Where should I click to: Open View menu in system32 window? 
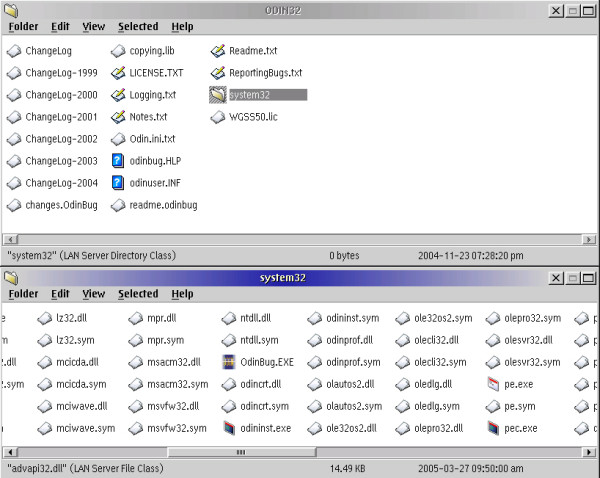point(94,294)
